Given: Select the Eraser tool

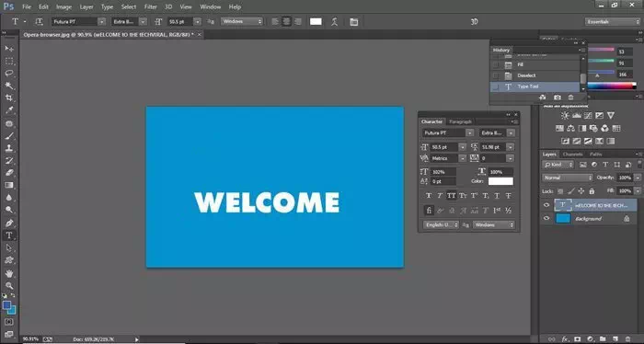Looking at the screenshot, I should pyautogui.click(x=9, y=173).
